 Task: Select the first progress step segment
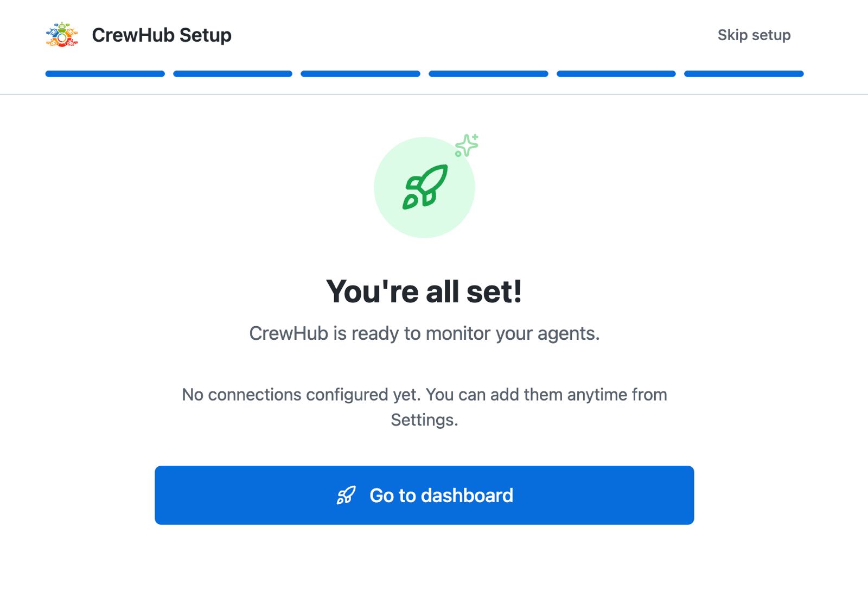point(106,73)
